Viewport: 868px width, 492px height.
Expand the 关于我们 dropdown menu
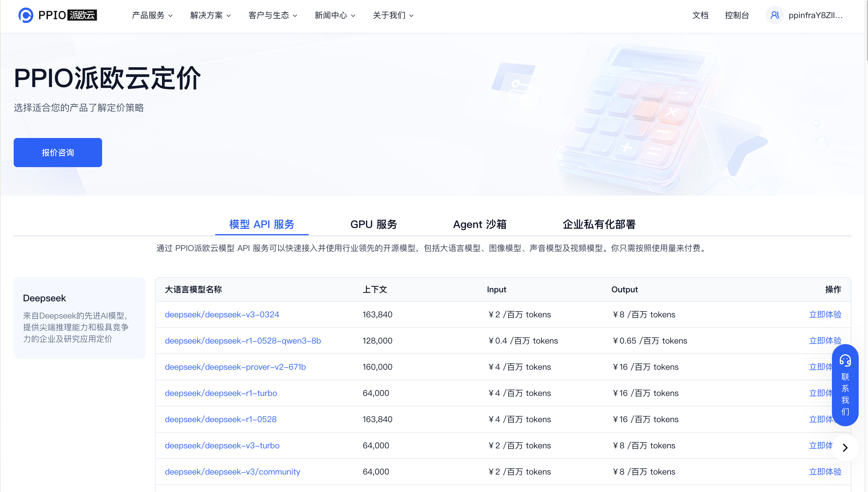(x=393, y=15)
